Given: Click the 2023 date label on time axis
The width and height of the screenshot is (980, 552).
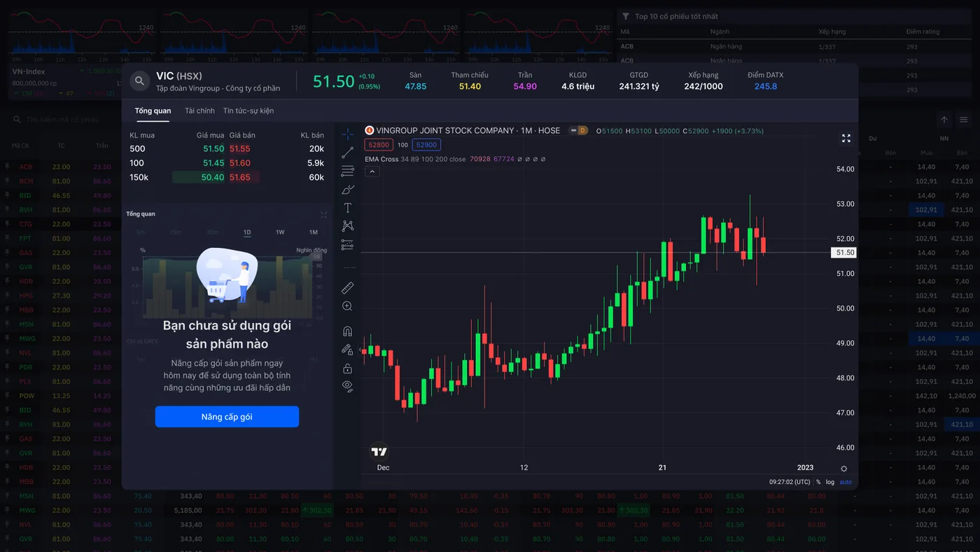Looking at the screenshot, I should [x=805, y=467].
